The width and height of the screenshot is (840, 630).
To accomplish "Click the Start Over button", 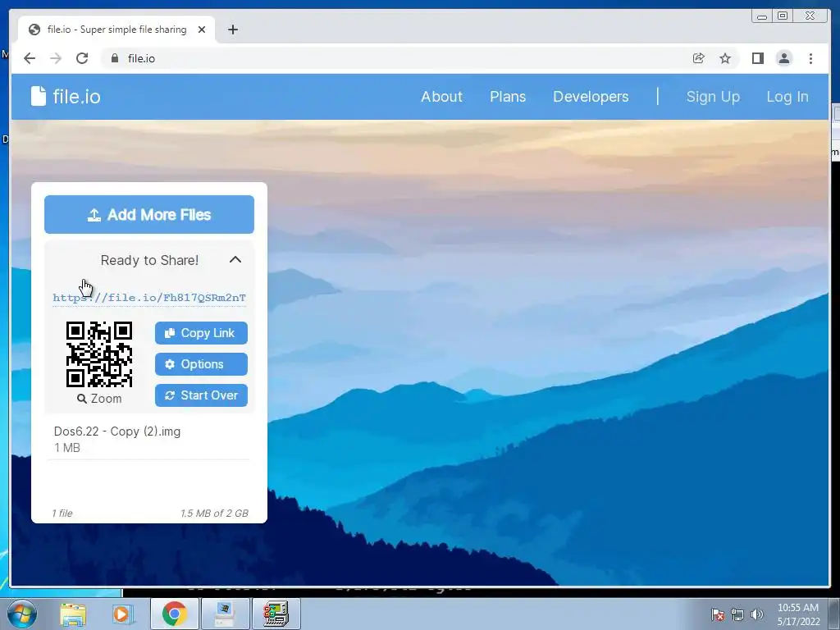I will 201,395.
